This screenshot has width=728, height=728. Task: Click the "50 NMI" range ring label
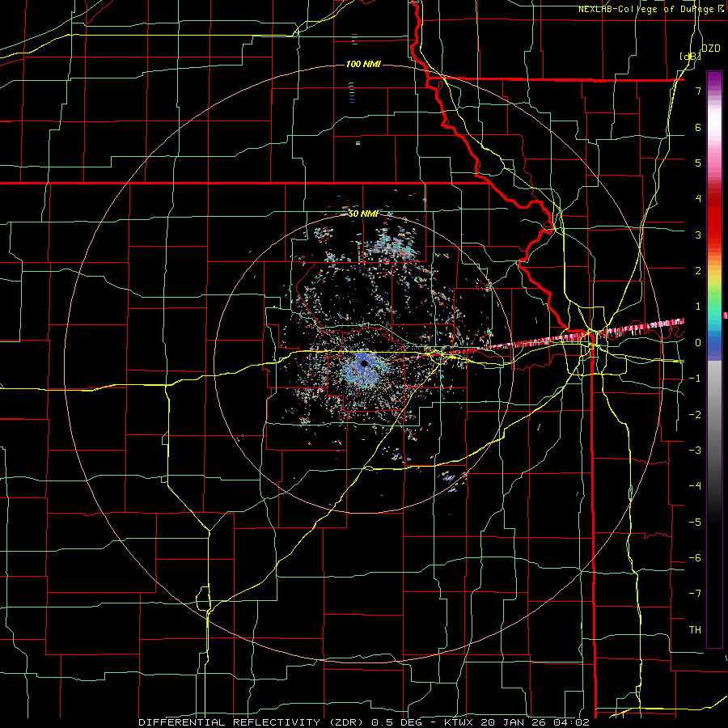pos(363,214)
